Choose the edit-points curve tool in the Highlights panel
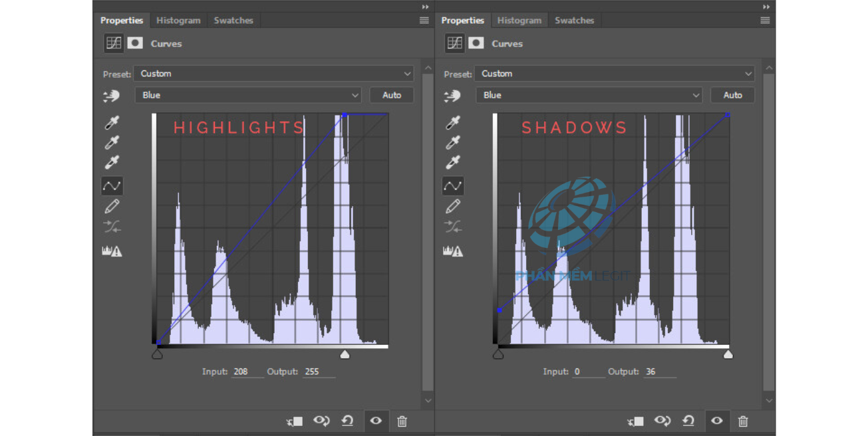The image size is (868, 436). click(x=112, y=185)
